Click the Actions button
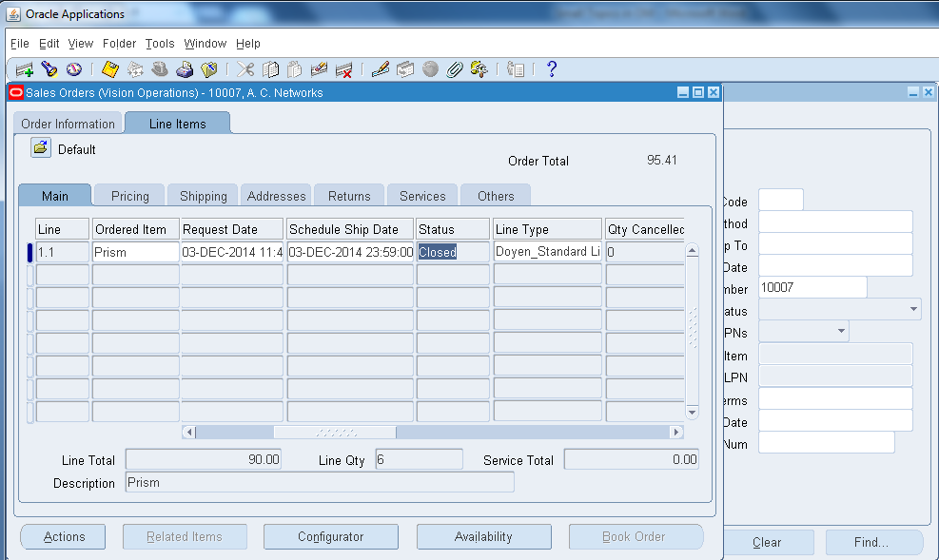 point(63,536)
